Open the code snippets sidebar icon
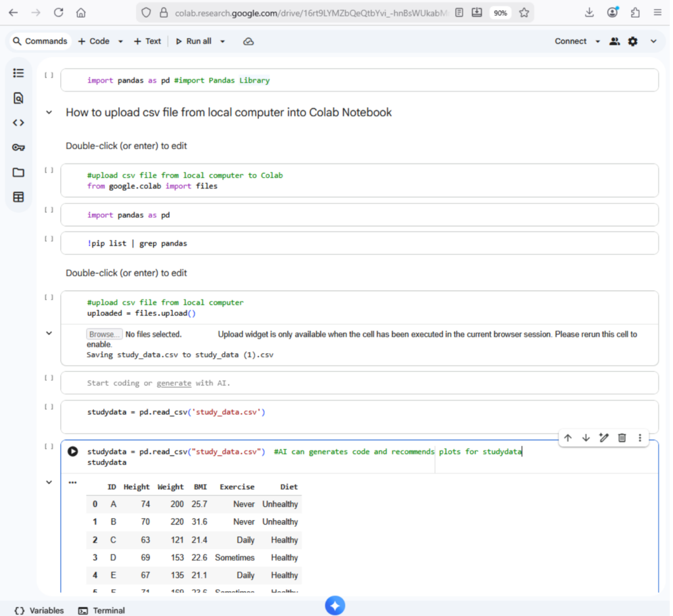Viewport: 673px width, 616px height. [x=18, y=122]
